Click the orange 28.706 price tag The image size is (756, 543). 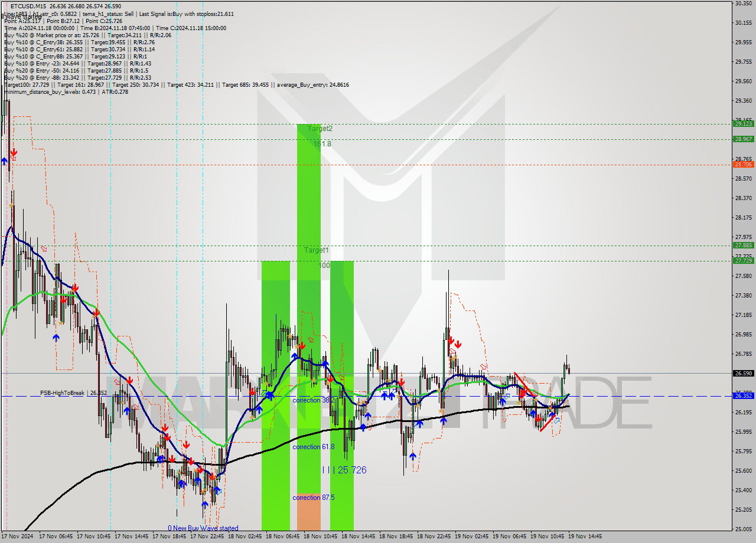pos(743,164)
